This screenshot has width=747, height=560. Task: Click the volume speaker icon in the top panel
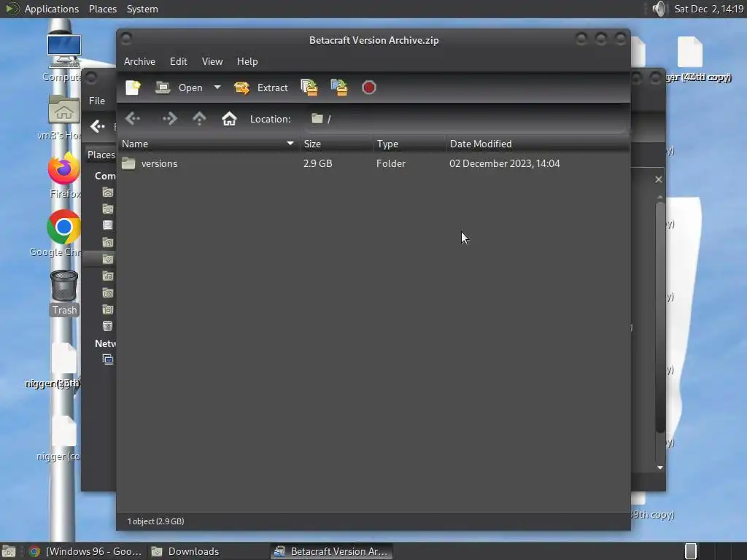tap(659, 9)
